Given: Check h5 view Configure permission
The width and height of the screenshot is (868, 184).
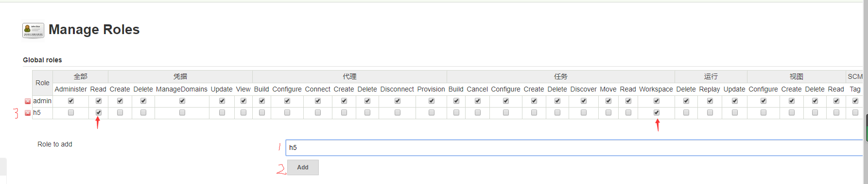Looking at the screenshot, I should tap(764, 112).
